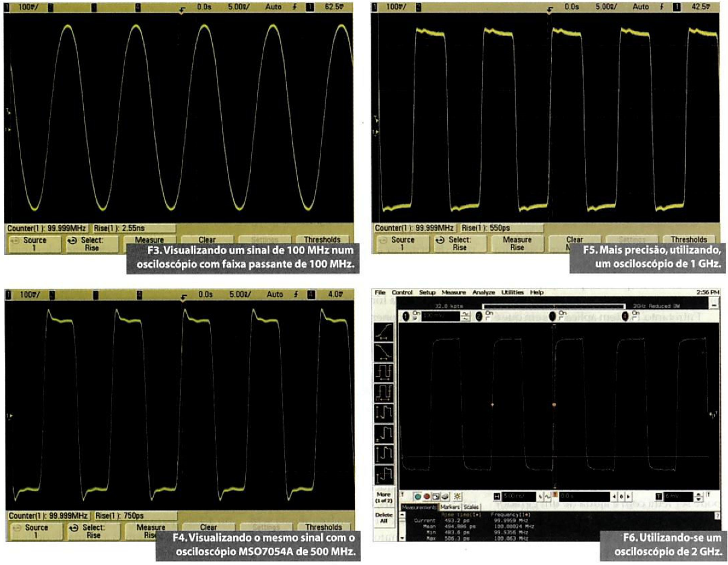The width and height of the screenshot is (728, 565).
Task: Click the Delete All button
Action: point(383,518)
